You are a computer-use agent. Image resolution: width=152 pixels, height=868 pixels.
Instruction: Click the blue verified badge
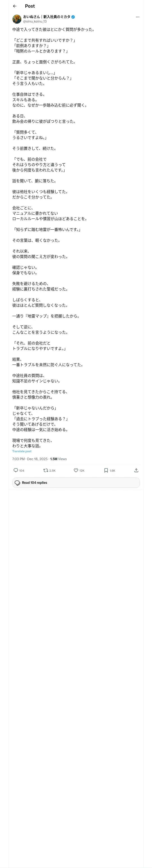pyautogui.click(x=73, y=17)
